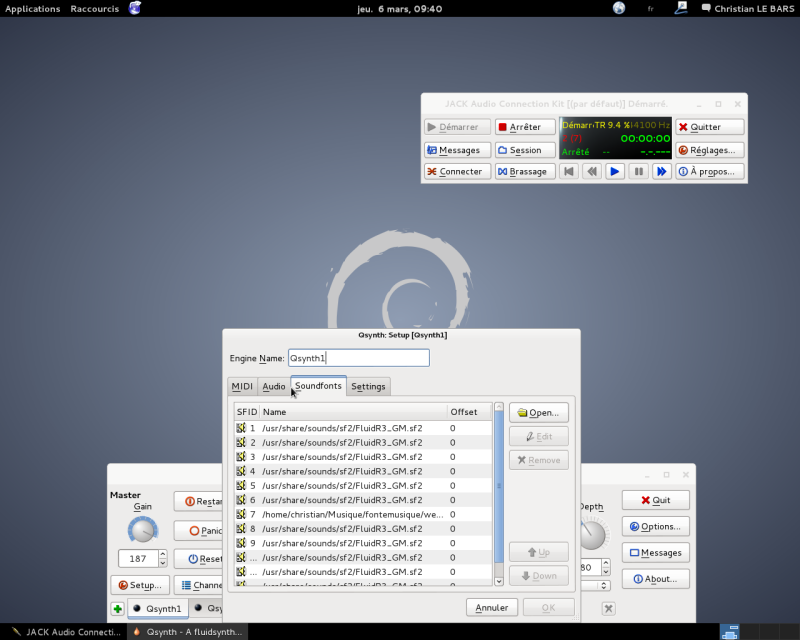Cancel the setup dialog with Annuler

tap(492, 607)
